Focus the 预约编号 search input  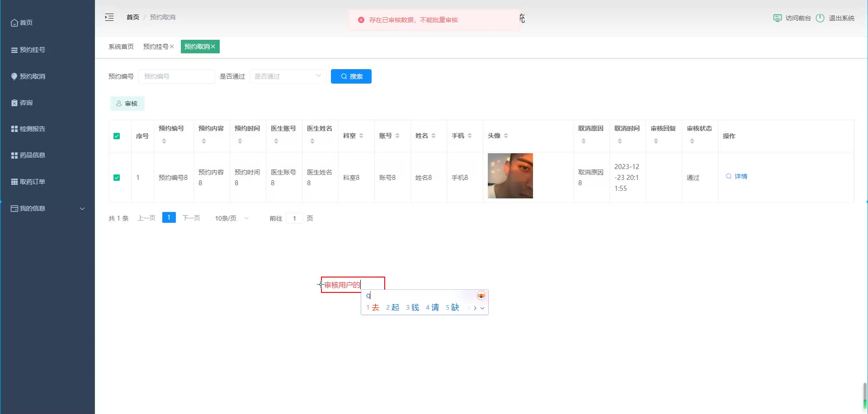(176, 76)
